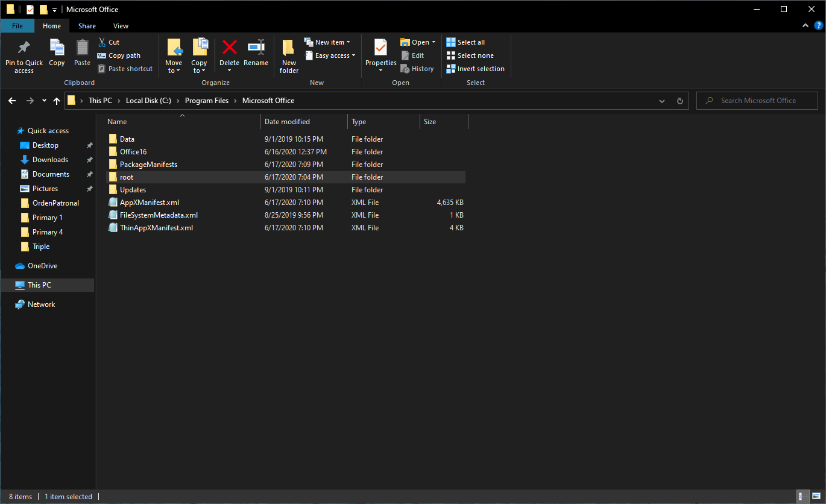
Task: Click the Copy ribbon icon
Action: coord(57,47)
